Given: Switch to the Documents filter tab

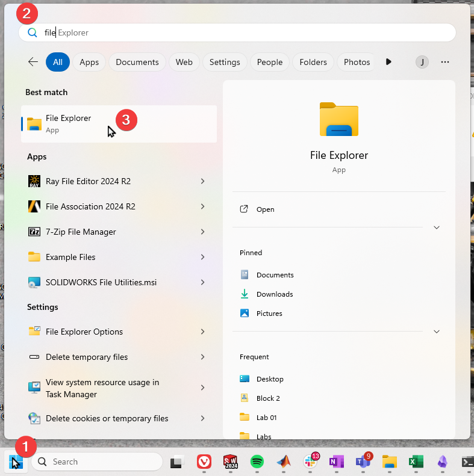Looking at the screenshot, I should coord(137,62).
